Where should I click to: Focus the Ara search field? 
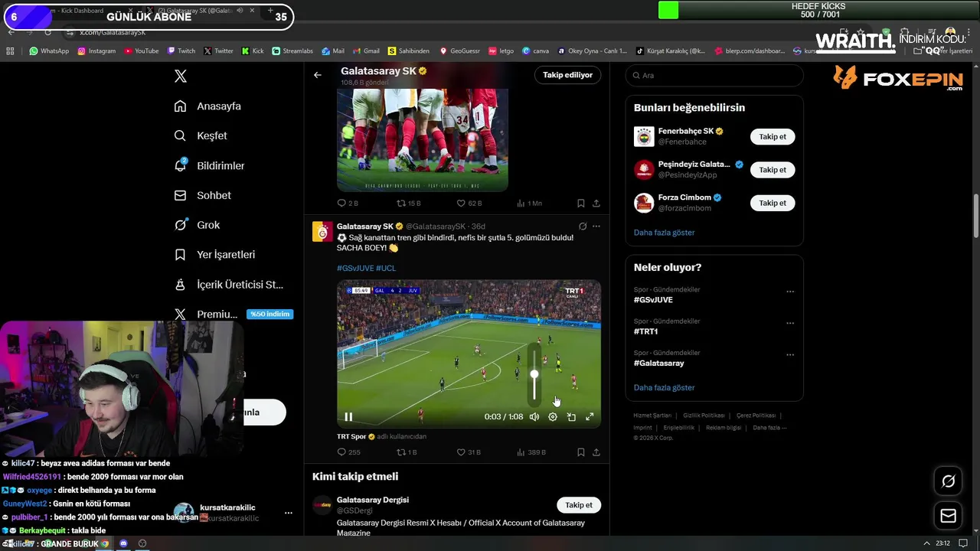tap(714, 75)
